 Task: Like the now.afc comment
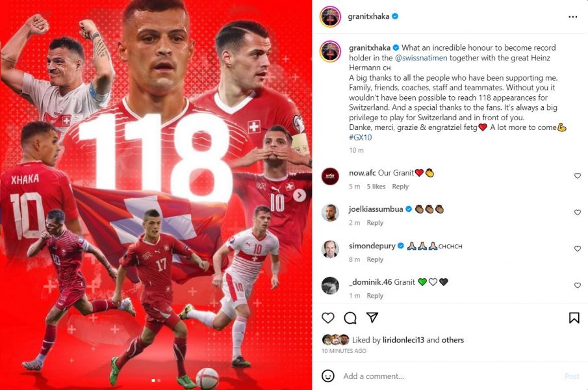[x=578, y=175]
